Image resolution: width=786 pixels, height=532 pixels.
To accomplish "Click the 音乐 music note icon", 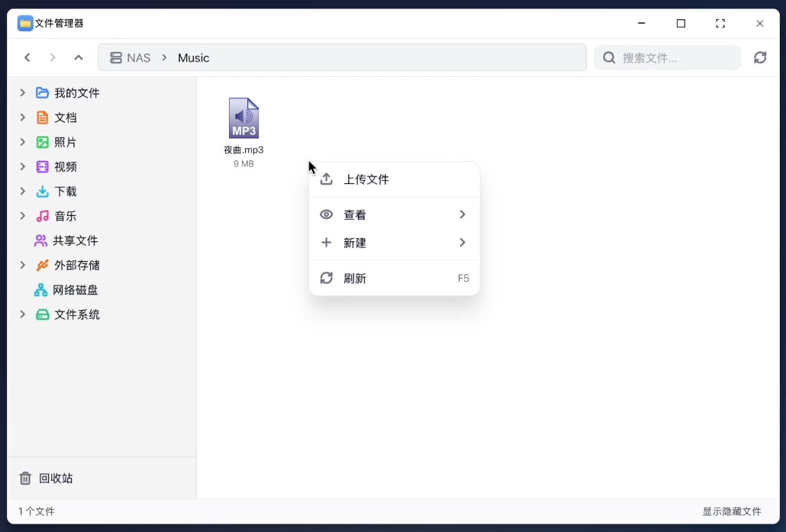I will pos(43,215).
